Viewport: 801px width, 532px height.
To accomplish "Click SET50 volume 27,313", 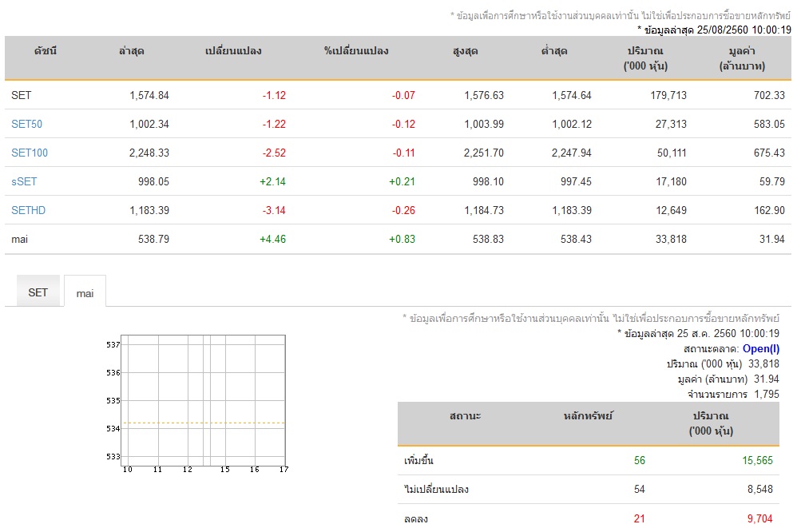I will [672, 124].
